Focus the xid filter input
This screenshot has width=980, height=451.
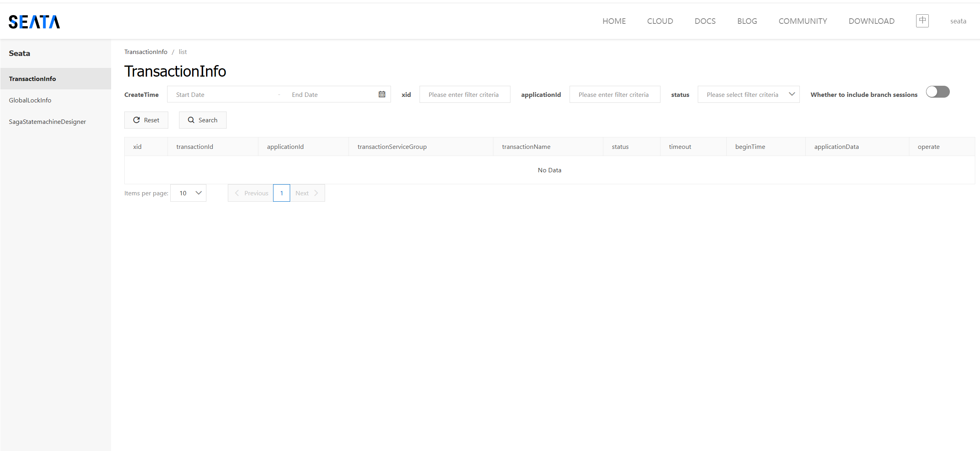click(464, 94)
